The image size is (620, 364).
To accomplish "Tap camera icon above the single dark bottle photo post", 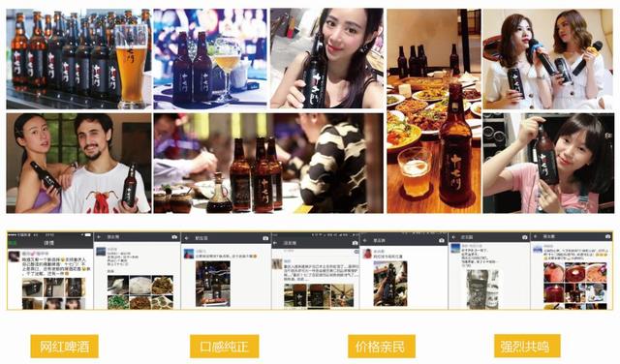I will (x=265, y=238).
